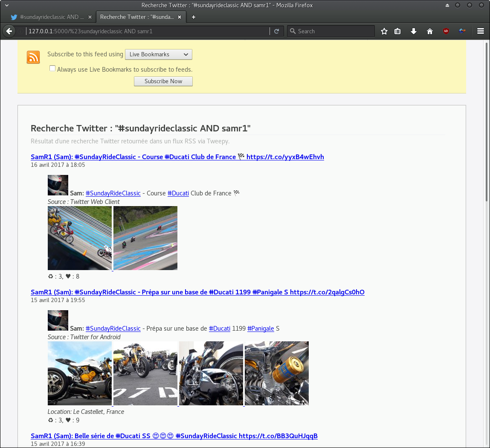This screenshot has width=490, height=448.
Task: Click the retweet and like counts 3 and 8
Action: 64,276
